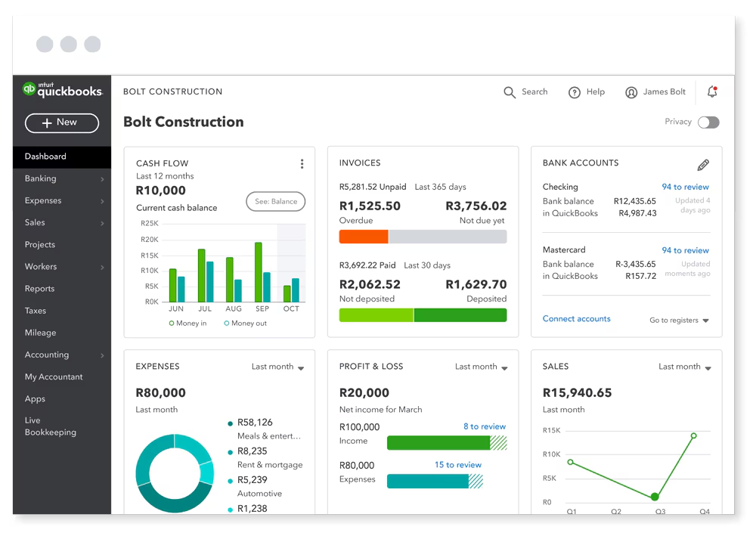Open James Bolt profile icon
756x533 pixels.
coord(631,92)
